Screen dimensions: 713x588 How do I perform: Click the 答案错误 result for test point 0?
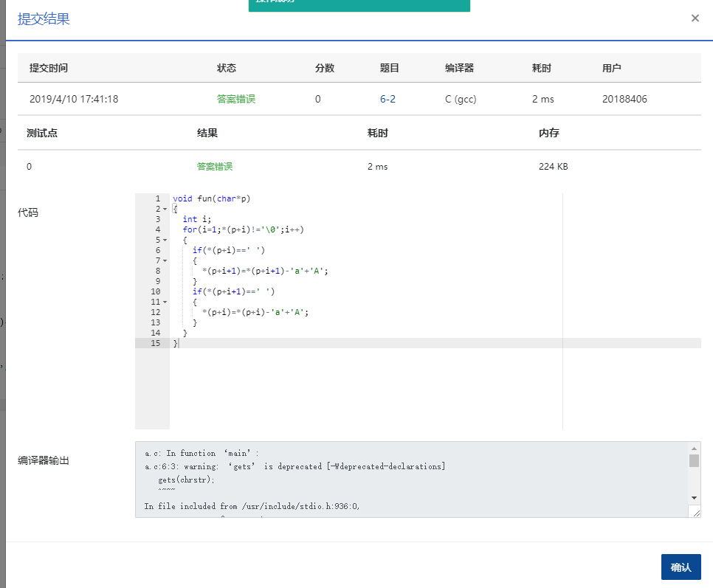point(215,167)
